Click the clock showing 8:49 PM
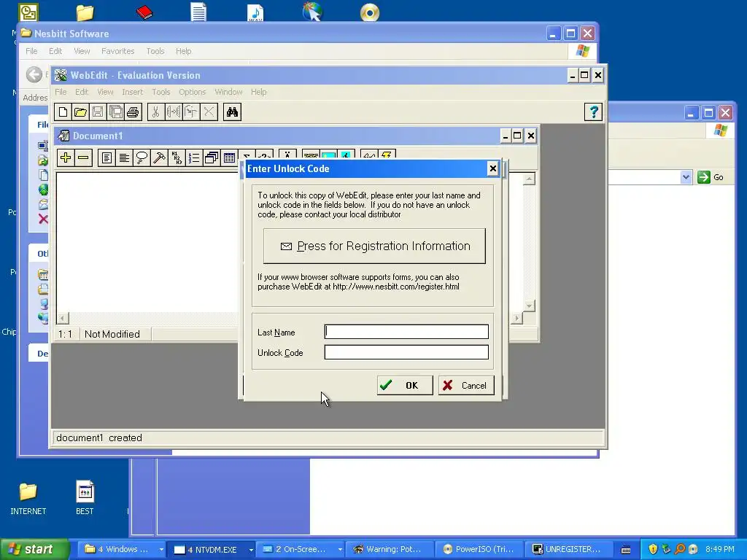 click(x=719, y=549)
